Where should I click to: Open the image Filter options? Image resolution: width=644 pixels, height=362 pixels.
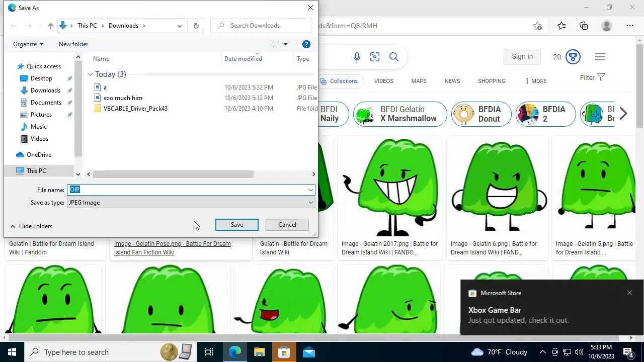pyautogui.click(x=592, y=78)
